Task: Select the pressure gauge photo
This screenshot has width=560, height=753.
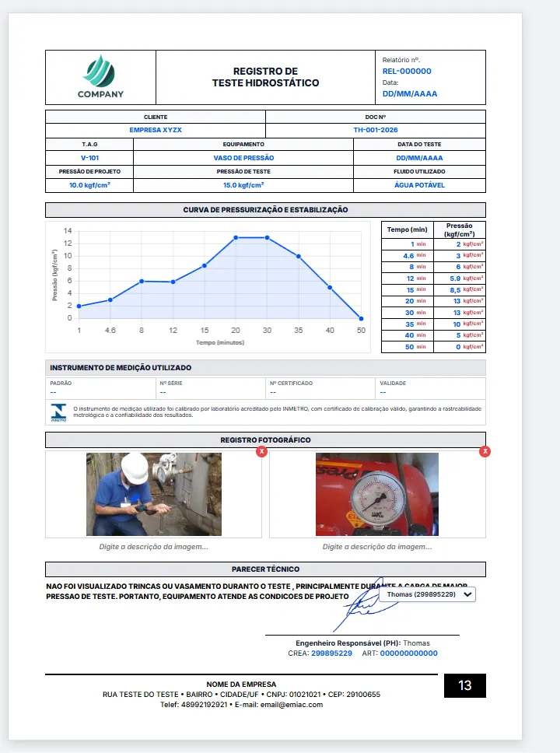Action: pos(377,494)
